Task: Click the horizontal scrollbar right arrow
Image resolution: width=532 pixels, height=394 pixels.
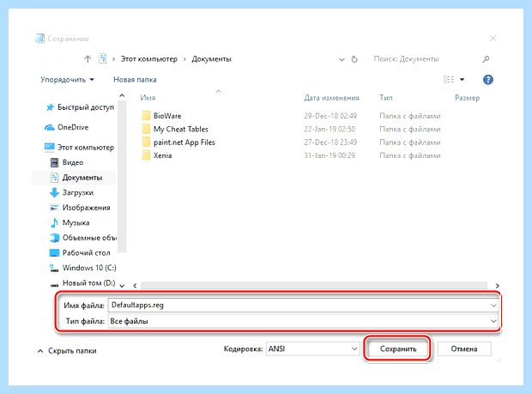Action: [x=497, y=286]
